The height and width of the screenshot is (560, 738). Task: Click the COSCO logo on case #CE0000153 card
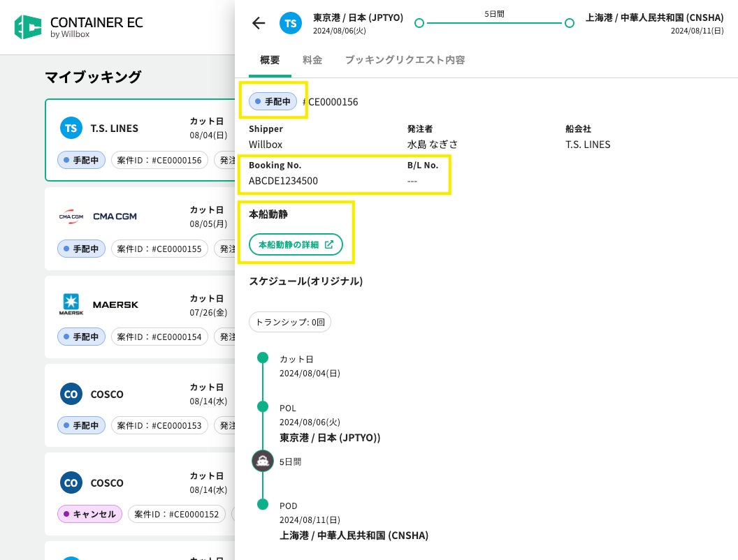pos(71,394)
